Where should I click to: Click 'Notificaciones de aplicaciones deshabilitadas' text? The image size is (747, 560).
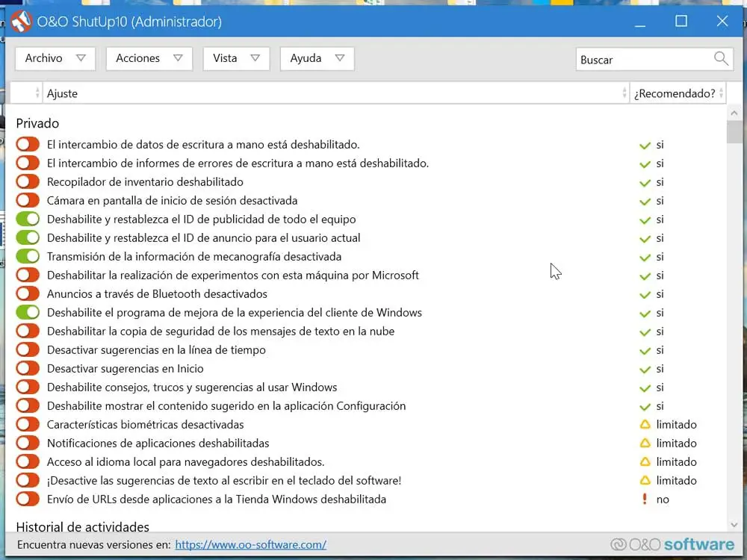(x=158, y=443)
